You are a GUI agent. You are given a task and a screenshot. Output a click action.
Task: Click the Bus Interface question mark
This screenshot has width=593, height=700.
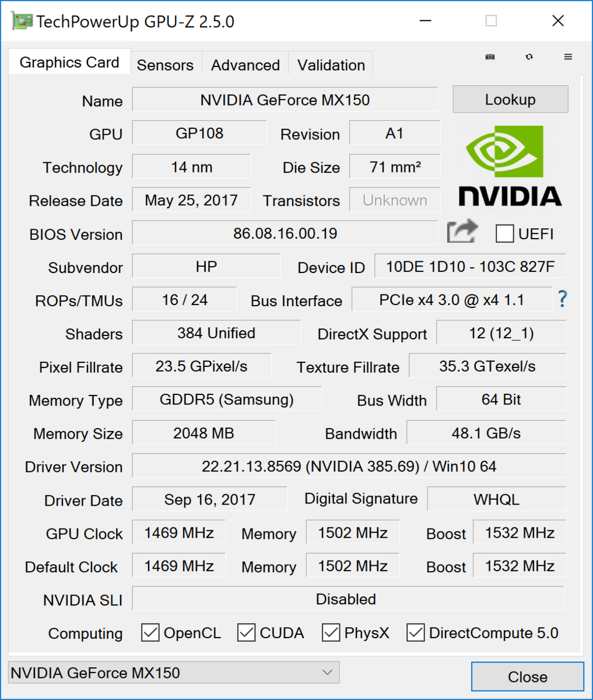click(x=562, y=299)
